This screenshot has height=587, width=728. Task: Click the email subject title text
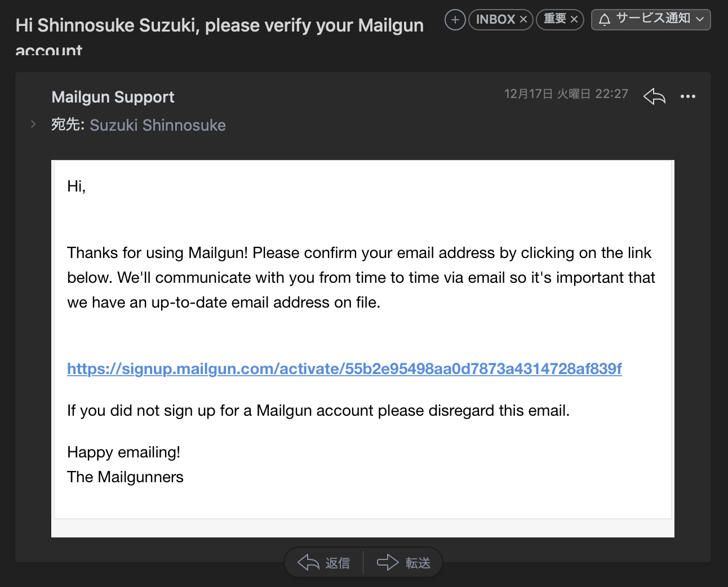pyautogui.click(x=219, y=26)
